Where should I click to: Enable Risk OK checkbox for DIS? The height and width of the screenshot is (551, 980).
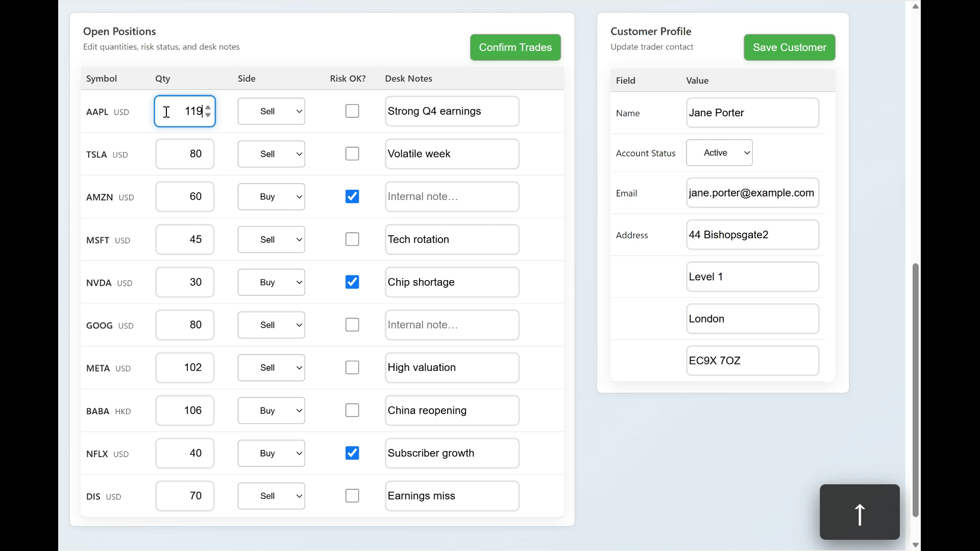pos(352,496)
